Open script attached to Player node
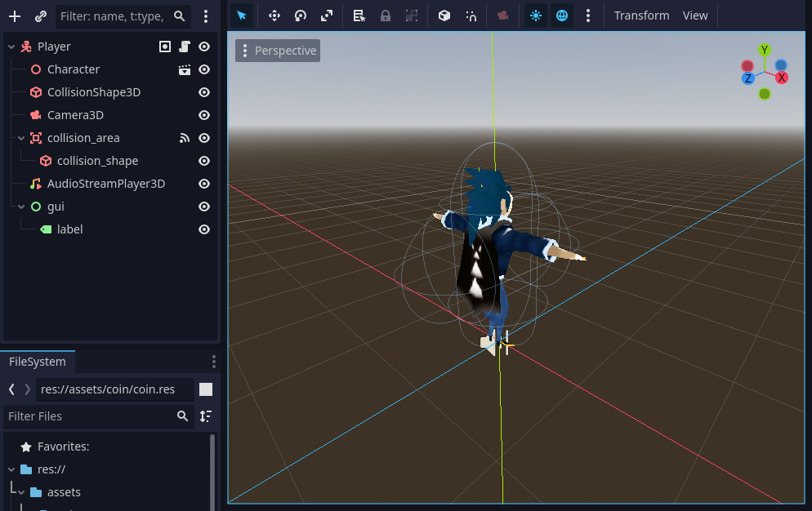812x511 pixels. (x=185, y=47)
